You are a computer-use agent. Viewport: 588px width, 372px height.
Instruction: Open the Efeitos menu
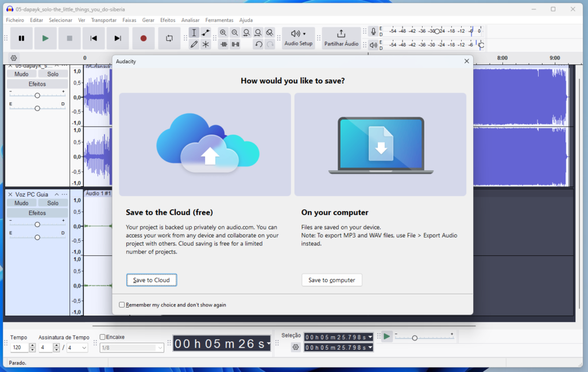tap(167, 20)
